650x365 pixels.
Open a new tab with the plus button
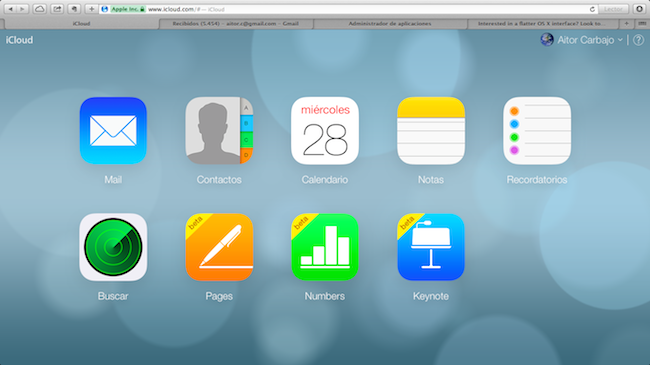point(627,24)
